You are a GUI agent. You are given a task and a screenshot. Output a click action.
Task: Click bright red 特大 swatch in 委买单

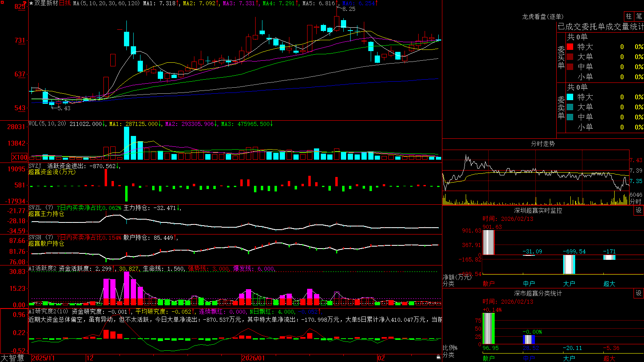click(x=570, y=47)
